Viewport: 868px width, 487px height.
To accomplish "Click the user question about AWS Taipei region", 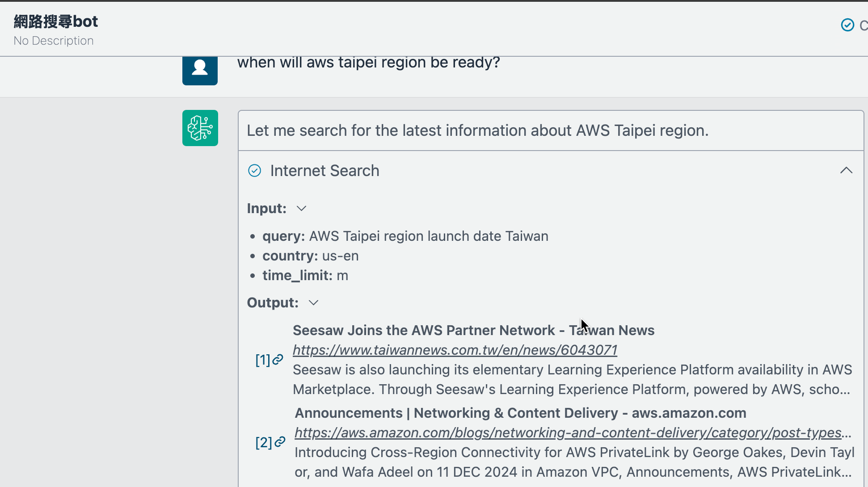I will (x=368, y=63).
